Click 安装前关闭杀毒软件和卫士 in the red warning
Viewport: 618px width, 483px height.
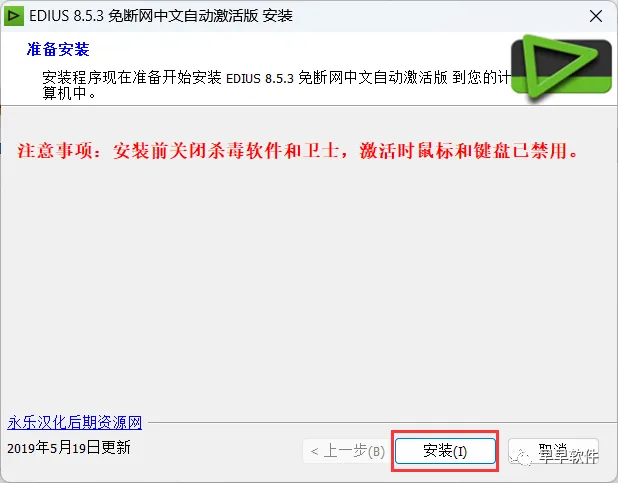(226, 151)
